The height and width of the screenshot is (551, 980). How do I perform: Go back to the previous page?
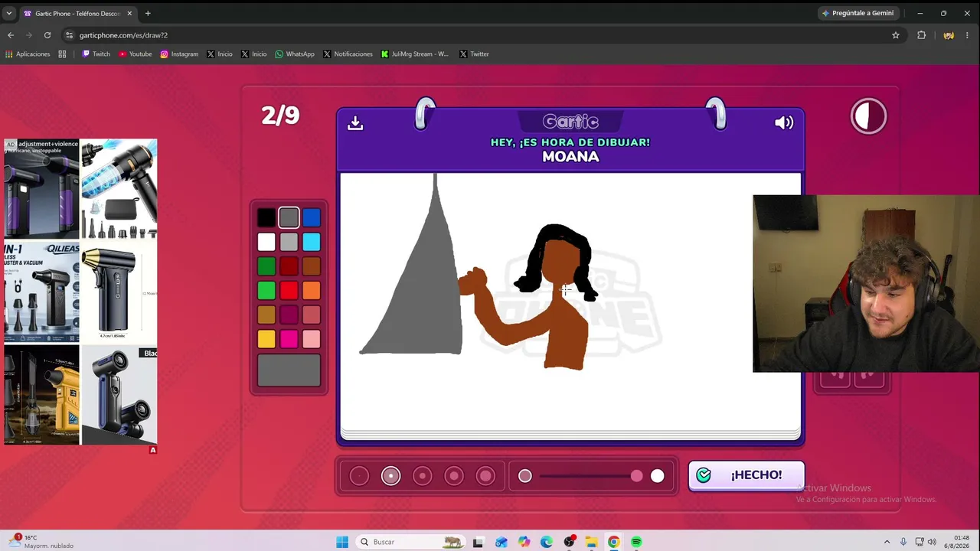coord(11,35)
